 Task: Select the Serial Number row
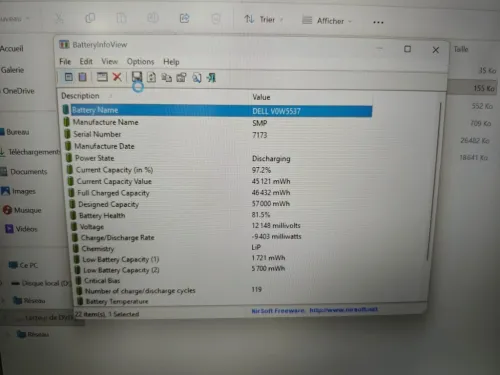pos(217,134)
